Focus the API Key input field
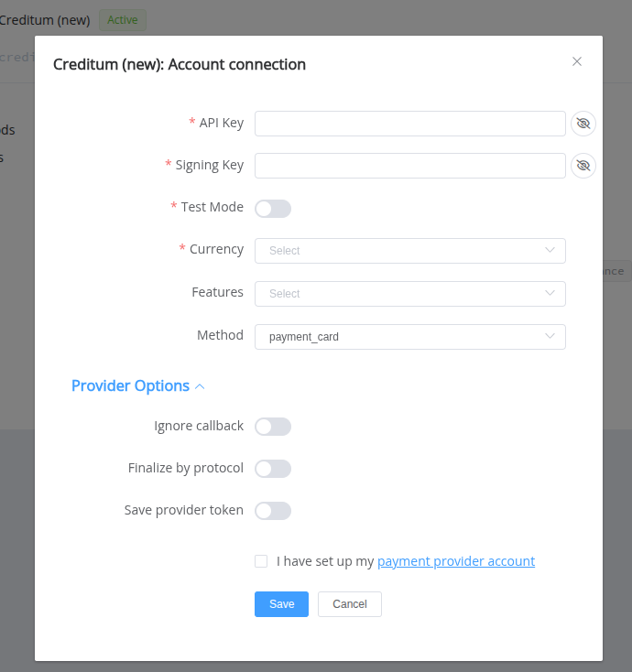The width and height of the screenshot is (632, 672). (409, 124)
